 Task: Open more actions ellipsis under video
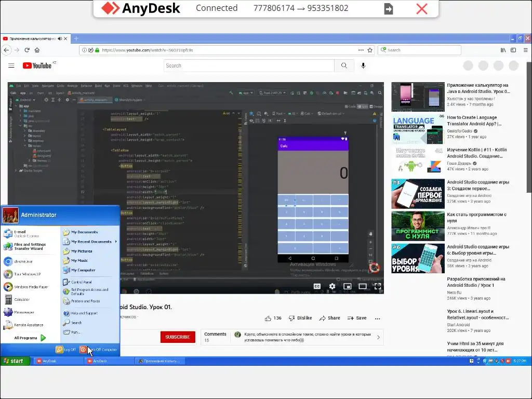click(377, 318)
